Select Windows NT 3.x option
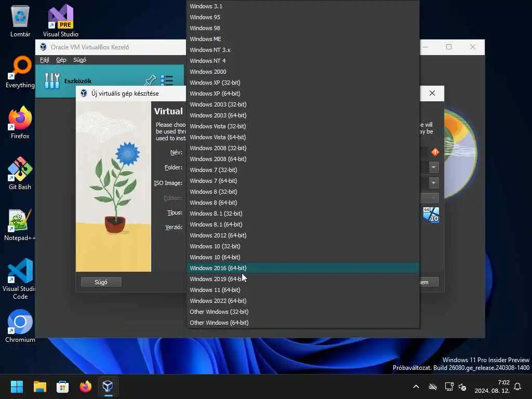The image size is (532, 399). pos(303,50)
